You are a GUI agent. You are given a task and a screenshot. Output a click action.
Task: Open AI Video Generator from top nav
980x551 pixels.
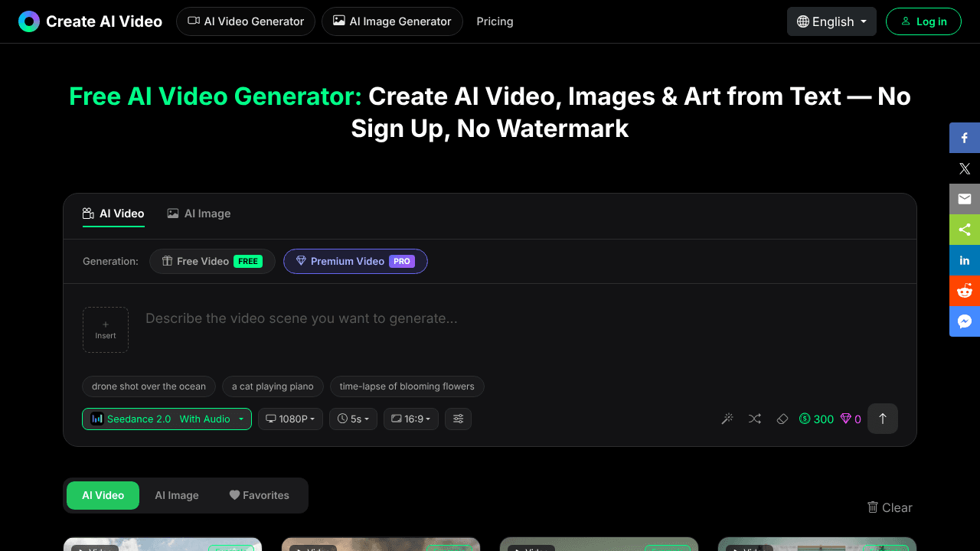(246, 21)
